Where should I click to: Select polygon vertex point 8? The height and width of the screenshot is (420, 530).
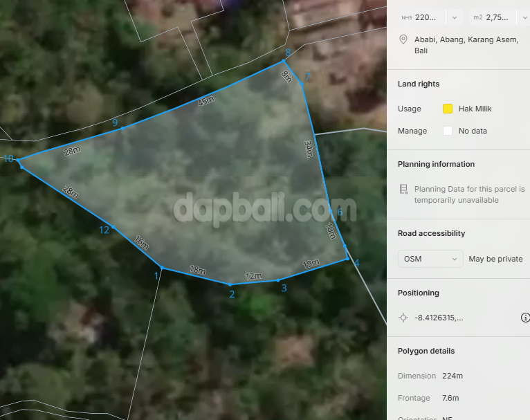(x=282, y=61)
